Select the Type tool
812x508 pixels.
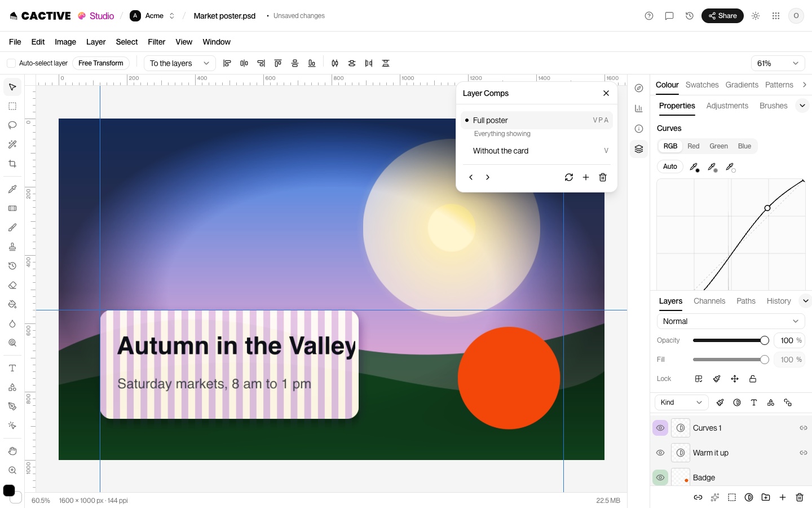[x=12, y=368]
